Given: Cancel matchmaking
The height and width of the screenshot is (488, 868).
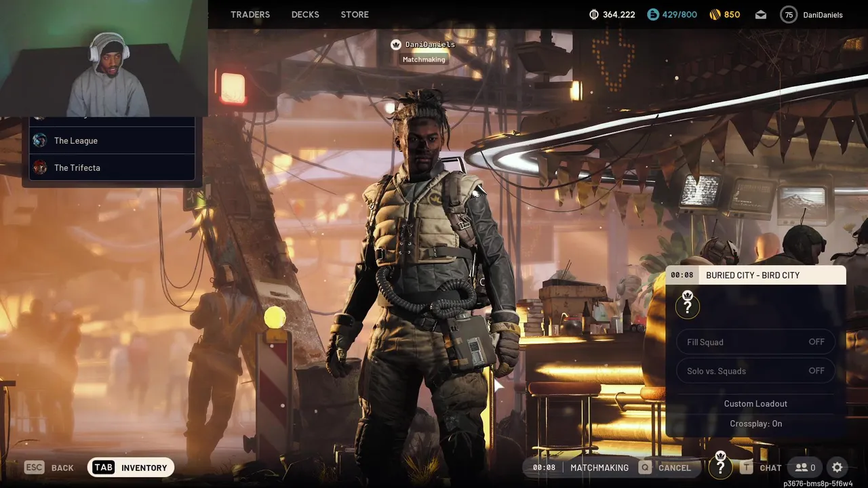Looking at the screenshot, I should pos(665,468).
